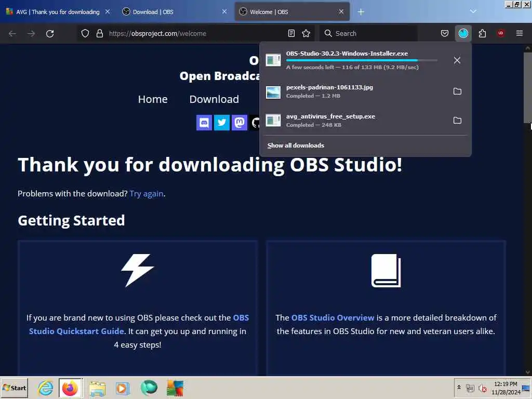Click the Try again download link
The image size is (532, 399).
coord(146,194)
